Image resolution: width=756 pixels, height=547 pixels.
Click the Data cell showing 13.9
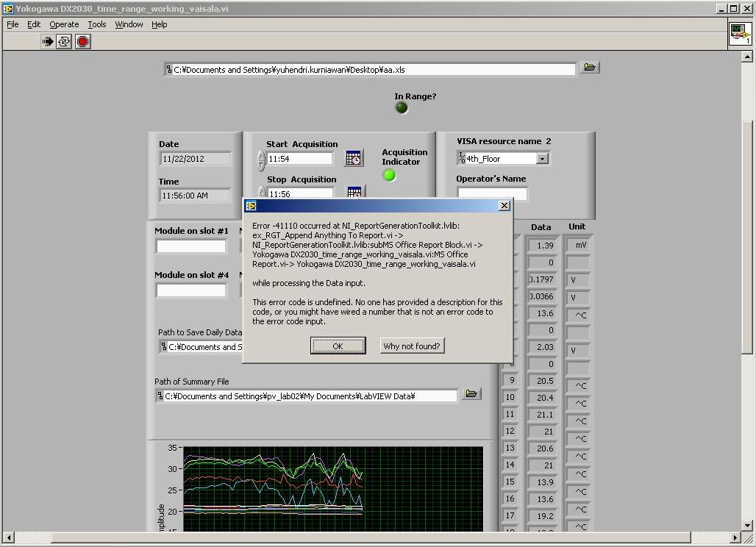tap(543, 482)
